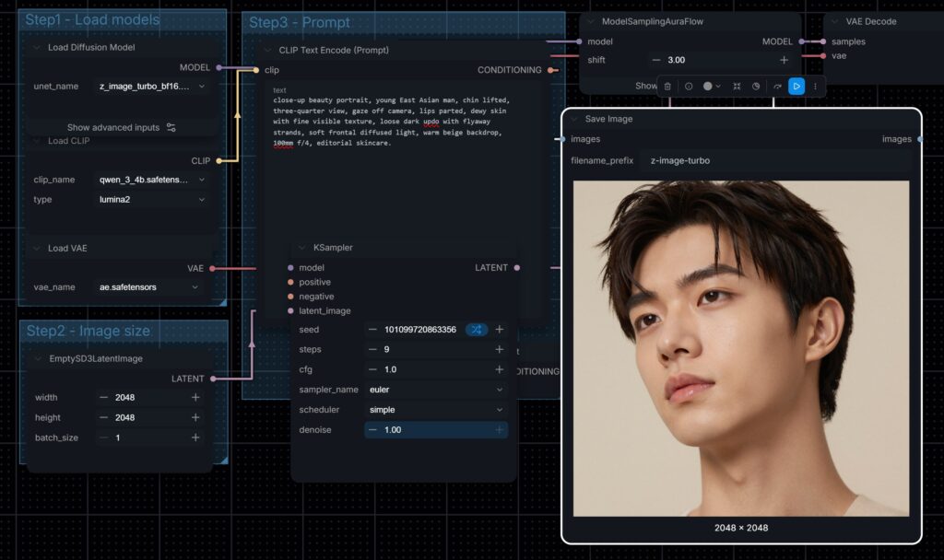Increase steps with the plus button

[499, 349]
